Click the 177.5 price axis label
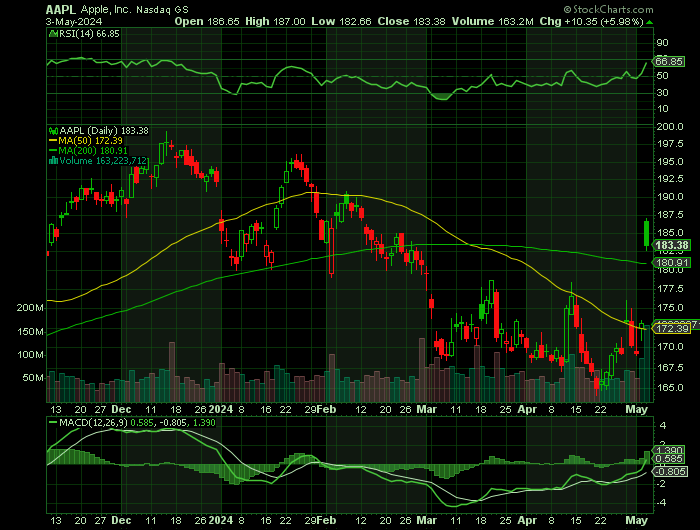This screenshot has height=530, width=700. point(670,289)
